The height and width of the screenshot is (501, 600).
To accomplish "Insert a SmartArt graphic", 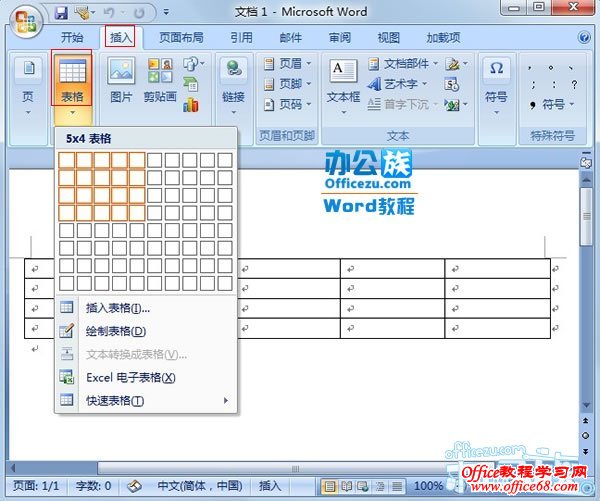I will [191, 84].
